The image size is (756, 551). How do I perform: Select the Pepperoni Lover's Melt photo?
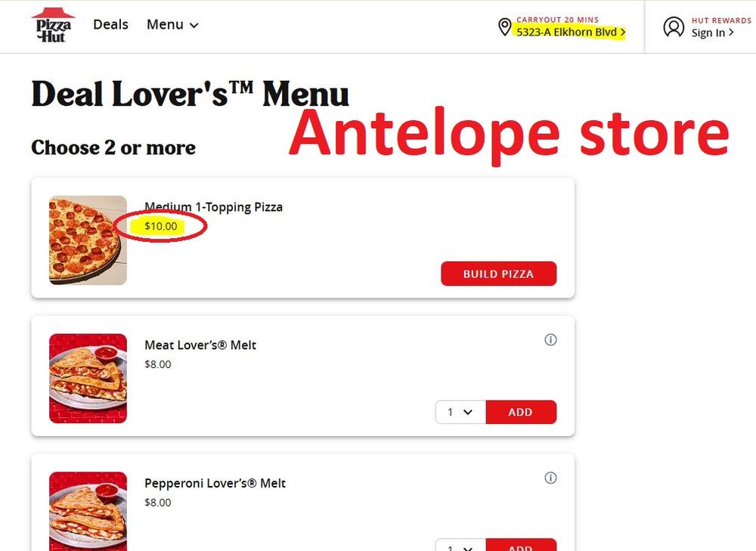pos(88,512)
